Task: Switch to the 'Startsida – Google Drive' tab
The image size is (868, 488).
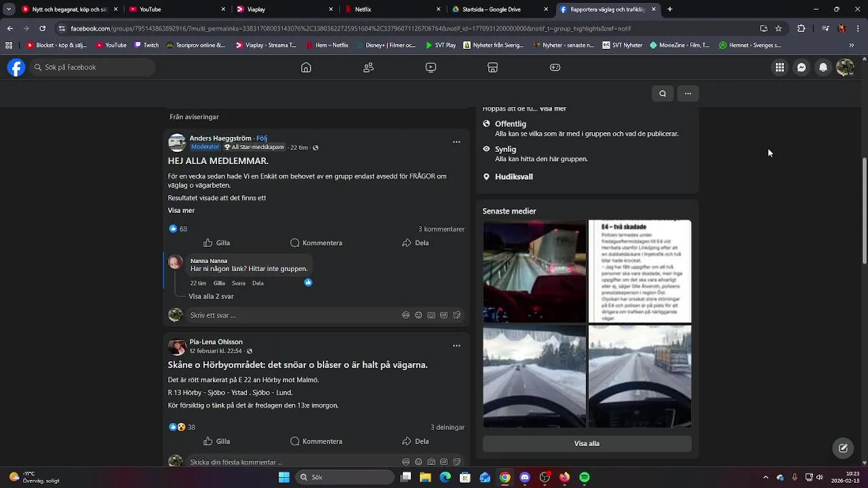Action: tap(500, 9)
